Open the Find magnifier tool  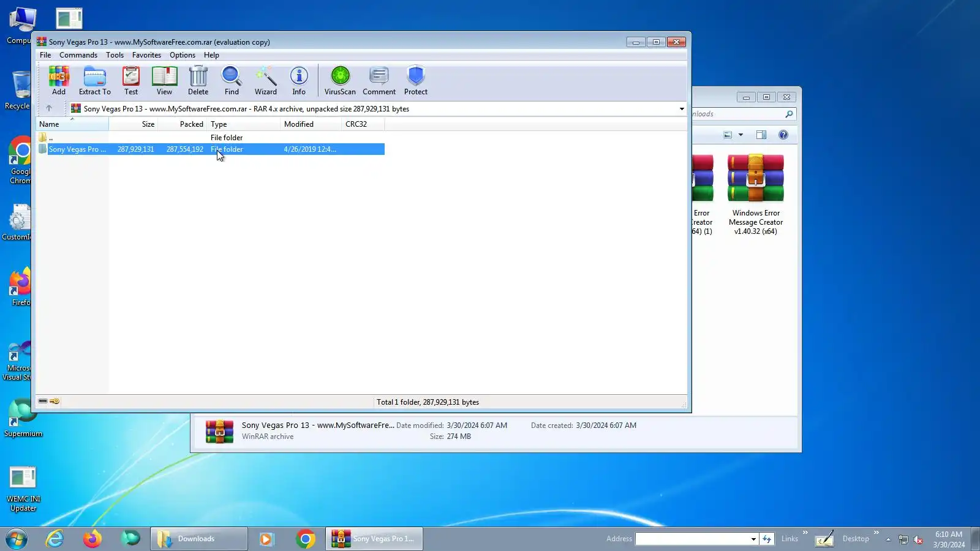point(232,81)
